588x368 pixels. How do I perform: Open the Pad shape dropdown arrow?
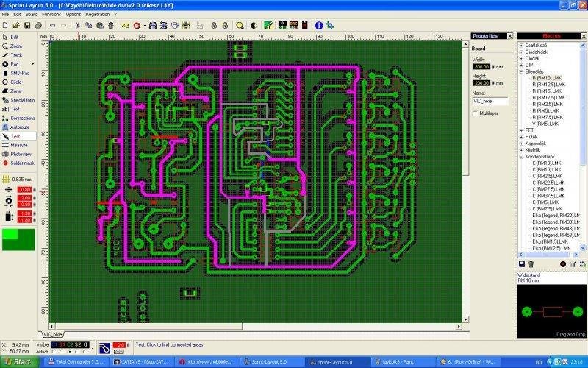33,64
